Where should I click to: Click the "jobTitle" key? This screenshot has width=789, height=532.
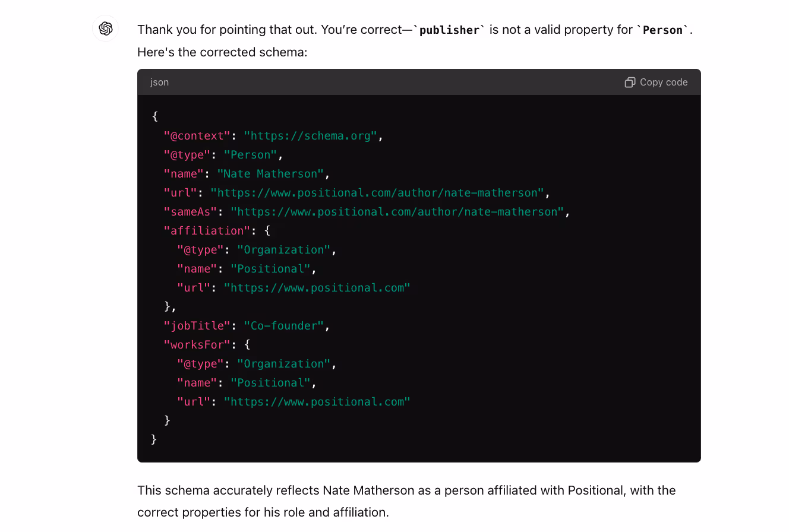[197, 326]
